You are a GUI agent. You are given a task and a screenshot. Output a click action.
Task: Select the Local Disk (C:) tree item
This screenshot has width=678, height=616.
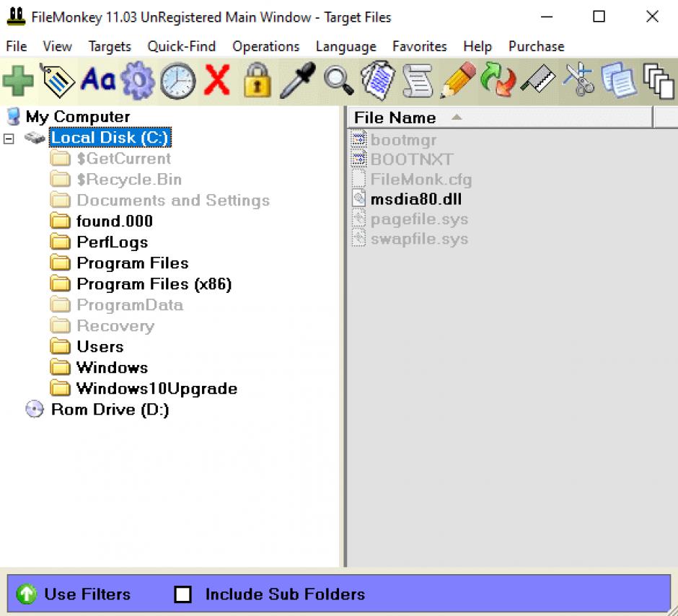[110, 138]
